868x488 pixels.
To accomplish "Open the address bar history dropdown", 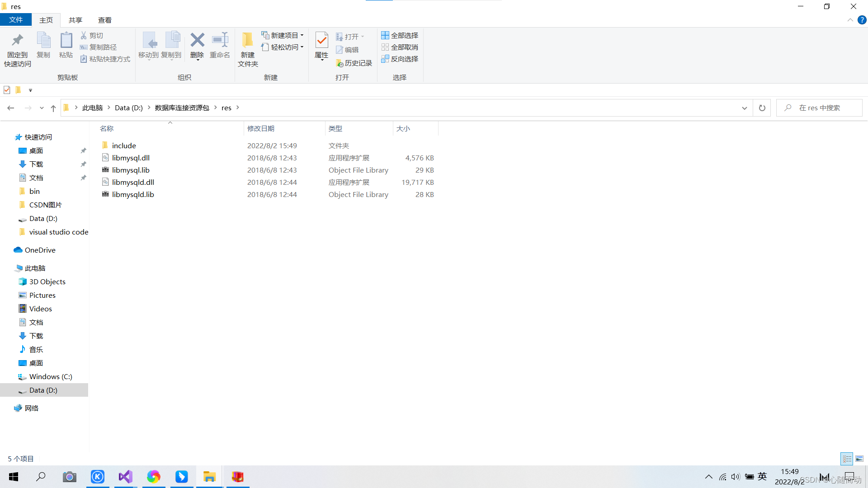I will (744, 108).
